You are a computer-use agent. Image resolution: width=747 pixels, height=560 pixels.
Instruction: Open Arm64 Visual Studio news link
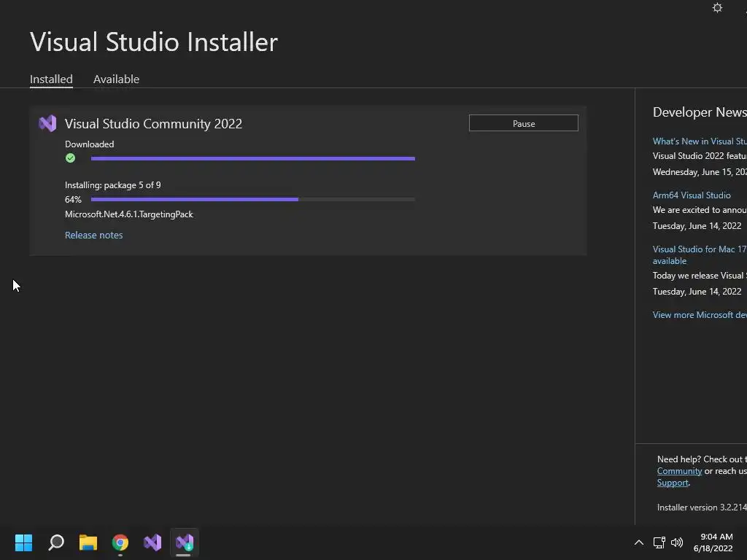(692, 195)
